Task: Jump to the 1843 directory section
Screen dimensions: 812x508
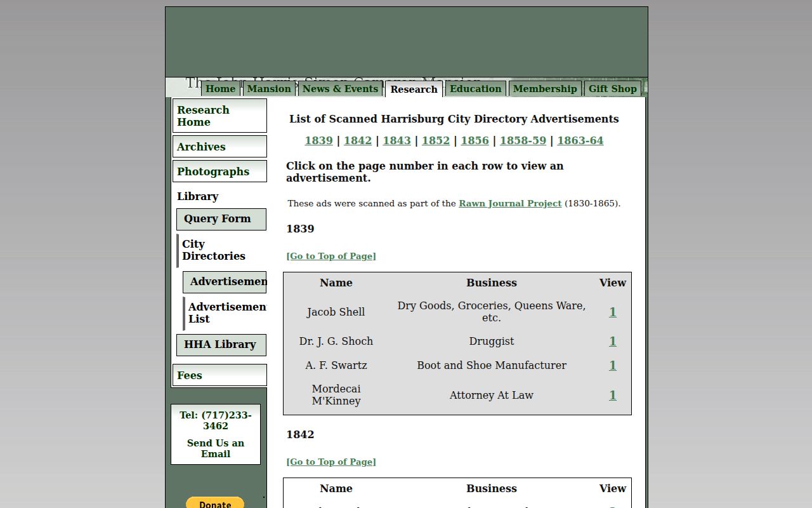Action: point(396,141)
